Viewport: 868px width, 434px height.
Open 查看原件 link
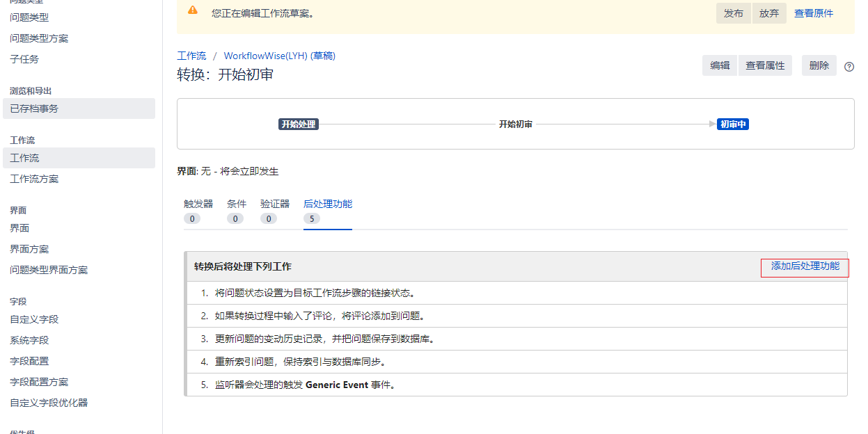[813, 13]
